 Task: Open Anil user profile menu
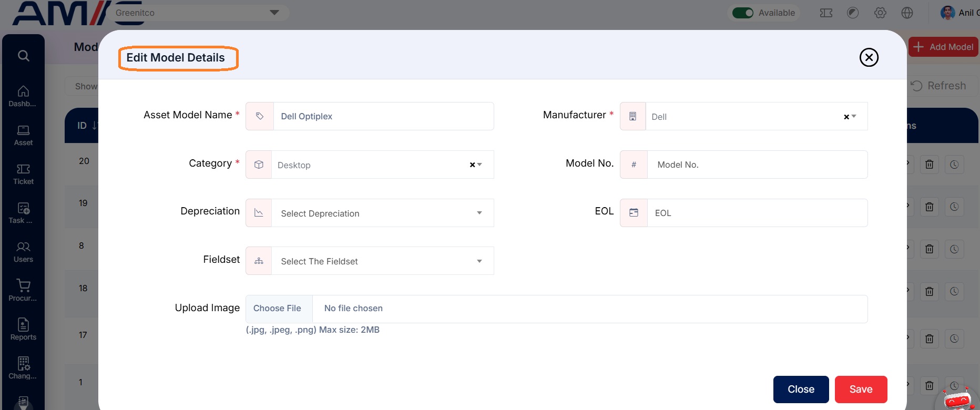point(959,13)
